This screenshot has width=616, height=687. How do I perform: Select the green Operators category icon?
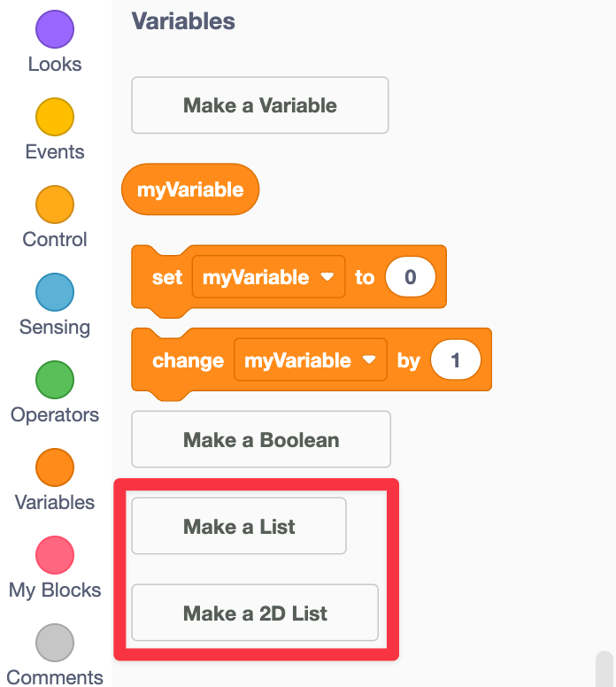[55, 380]
